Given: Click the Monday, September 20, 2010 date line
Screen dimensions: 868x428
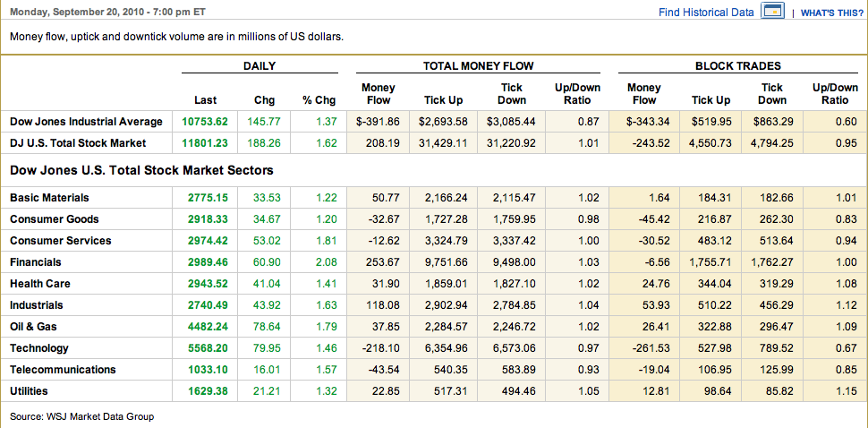Looking at the screenshot, I should coord(109,12).
